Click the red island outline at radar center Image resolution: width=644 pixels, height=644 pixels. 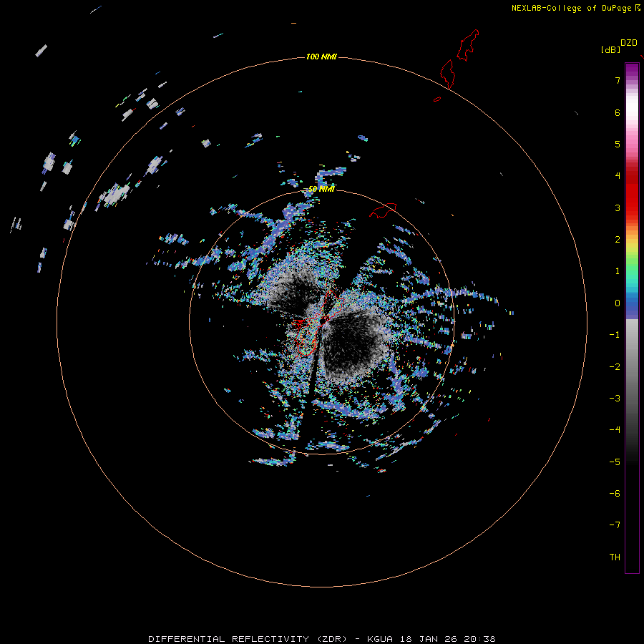(318, 323)
